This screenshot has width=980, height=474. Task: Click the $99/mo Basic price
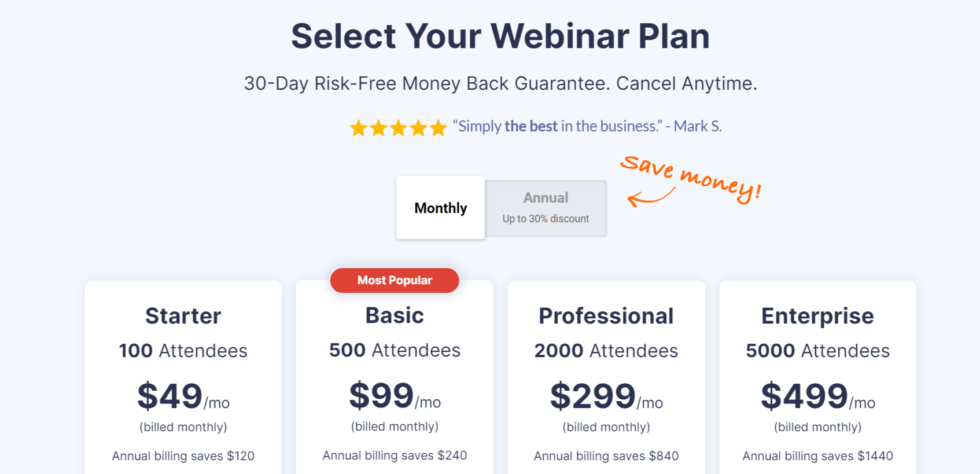(x=395, y=396)
